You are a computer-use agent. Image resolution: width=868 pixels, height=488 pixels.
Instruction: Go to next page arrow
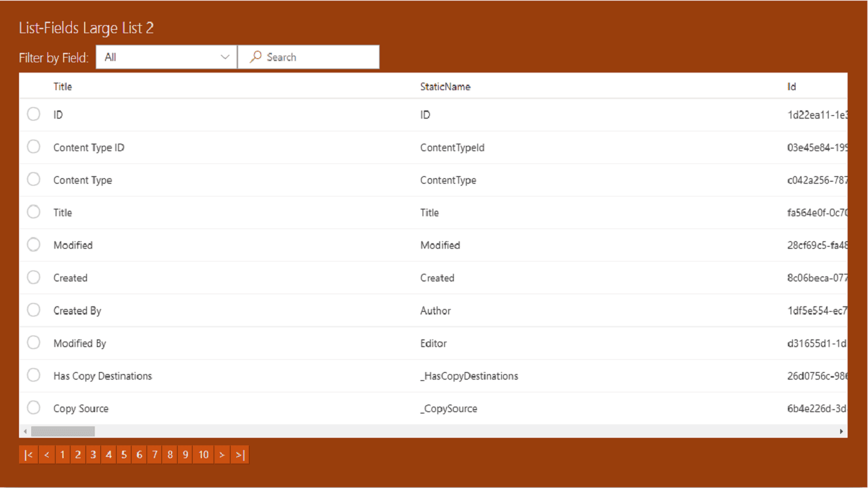[222, 455]
